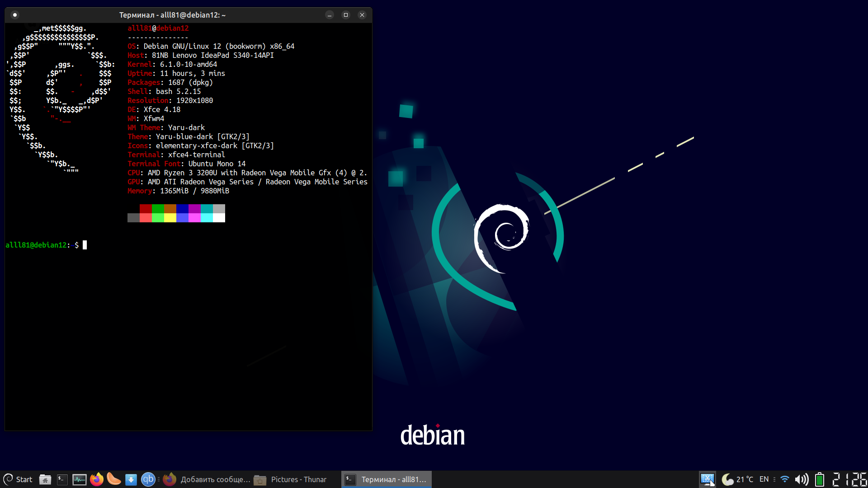Click the bright magenta color block

pos(194,218)
